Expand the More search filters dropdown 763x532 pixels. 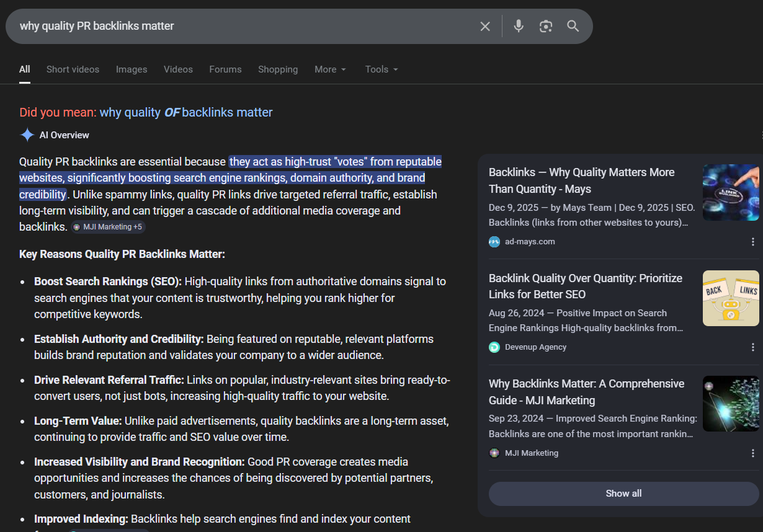pyautogui.click(x=330, y=69)
